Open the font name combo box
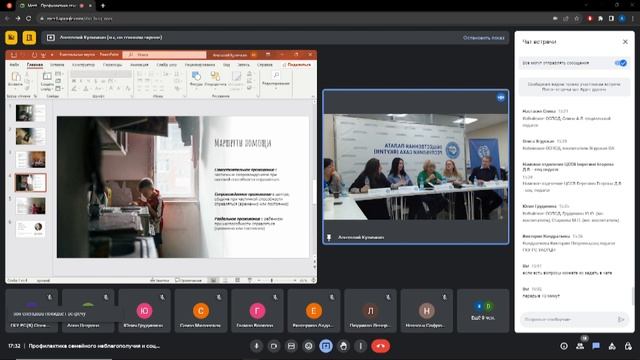The height and width of the screenshot is (360, 640). point(101,74)
